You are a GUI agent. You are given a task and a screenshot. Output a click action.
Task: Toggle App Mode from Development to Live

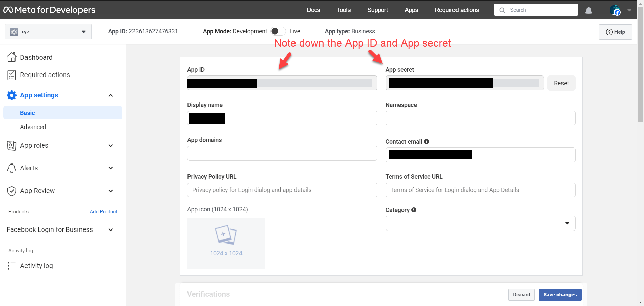tap(278, 31)
